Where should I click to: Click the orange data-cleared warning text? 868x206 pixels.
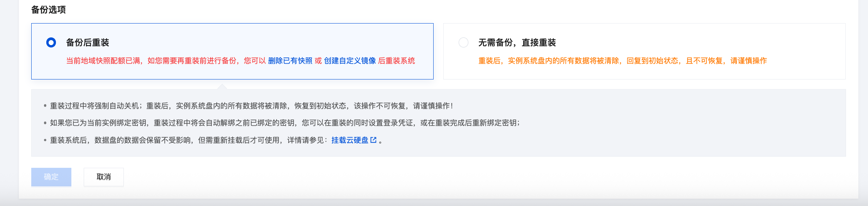[622, 61]
